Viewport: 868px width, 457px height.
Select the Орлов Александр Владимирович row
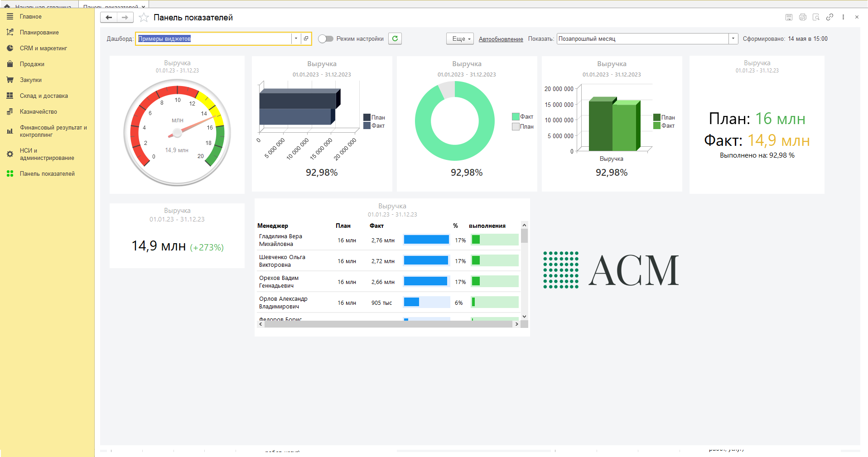pyautogui.click(x=388, y=302)
